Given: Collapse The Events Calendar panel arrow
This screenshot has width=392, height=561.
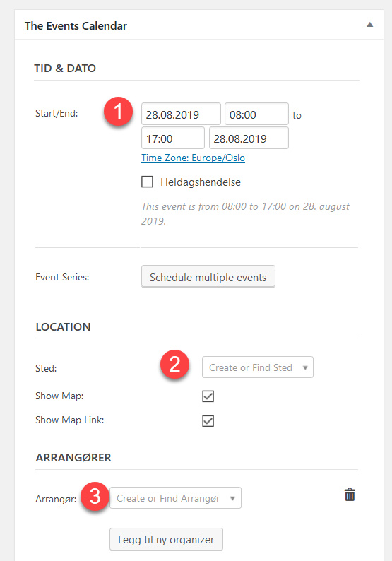Looking at the screenshot, I should 370,25.
